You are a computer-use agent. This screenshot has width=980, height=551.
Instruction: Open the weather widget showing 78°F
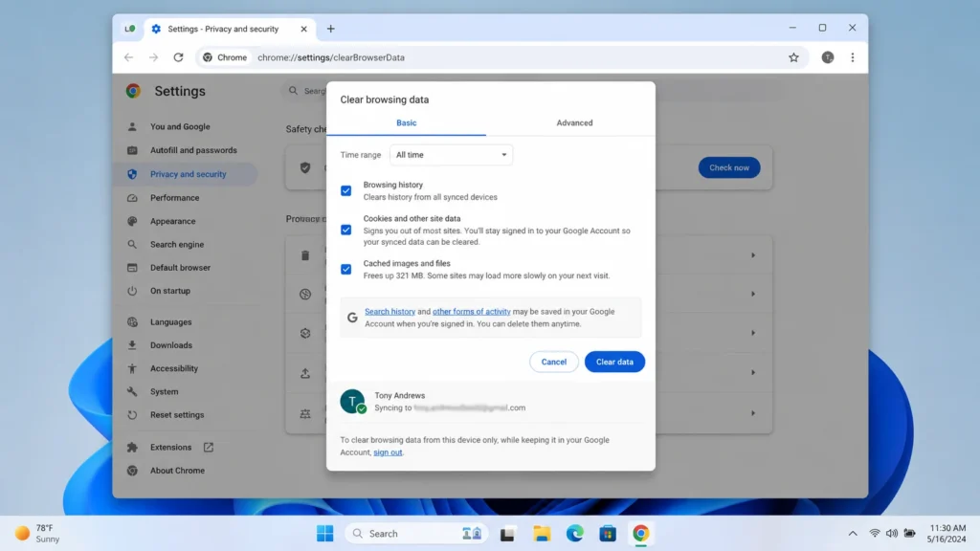point(37,534)
